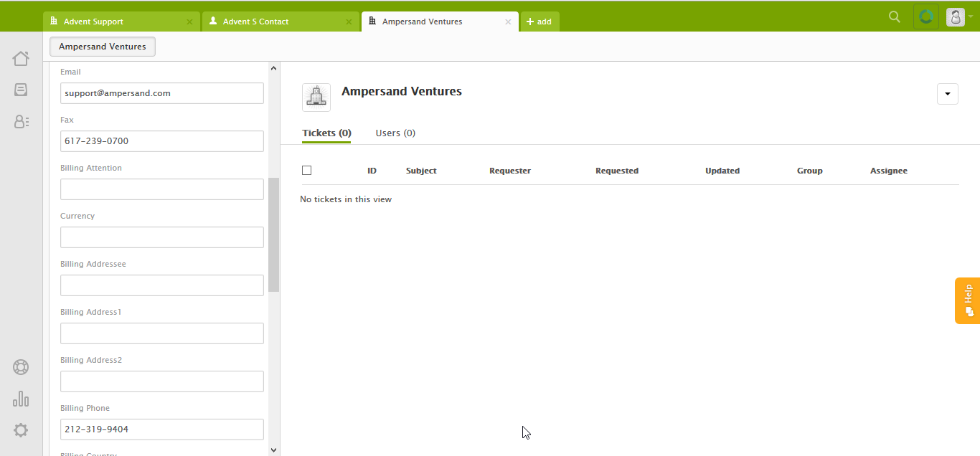980x456 pixels.
Task: Focus the Currency input field
Action: tap(162, 237)
